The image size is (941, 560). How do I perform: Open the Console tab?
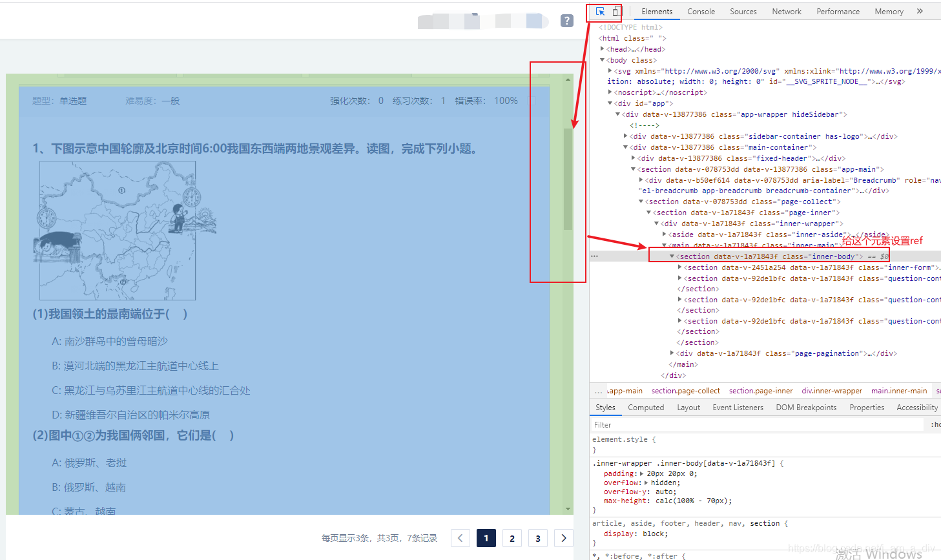click(701, 12)
